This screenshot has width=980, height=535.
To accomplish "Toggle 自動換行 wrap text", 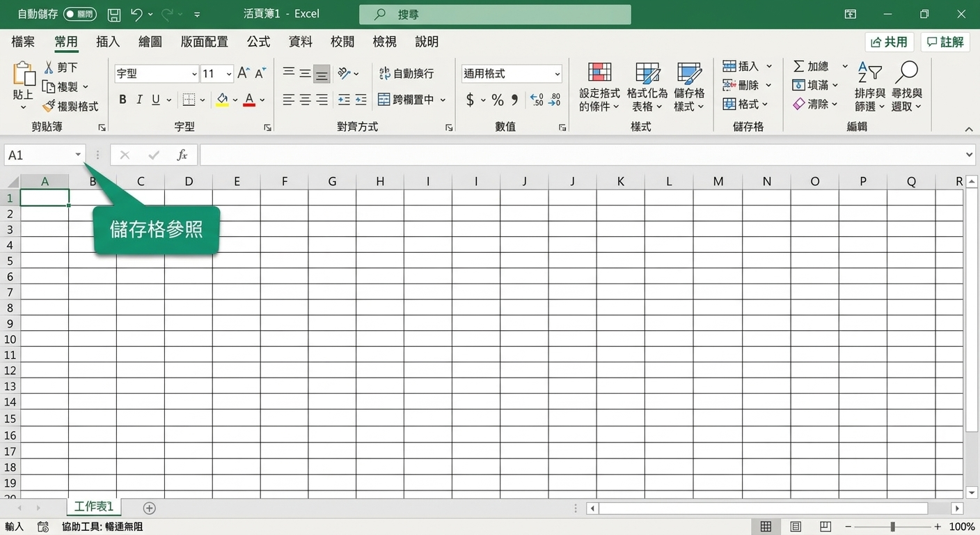I will [x=406, y=73].
